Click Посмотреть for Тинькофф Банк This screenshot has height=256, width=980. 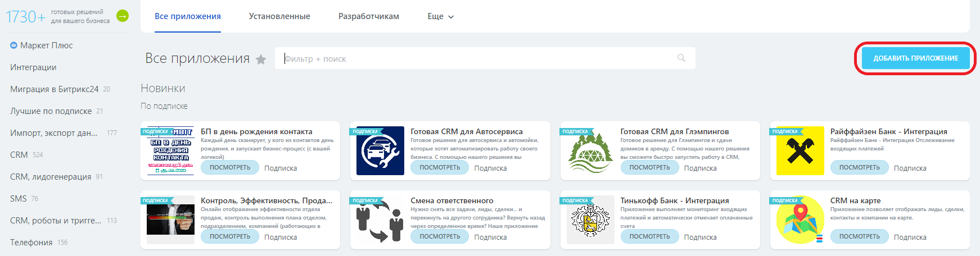(650, 236)
